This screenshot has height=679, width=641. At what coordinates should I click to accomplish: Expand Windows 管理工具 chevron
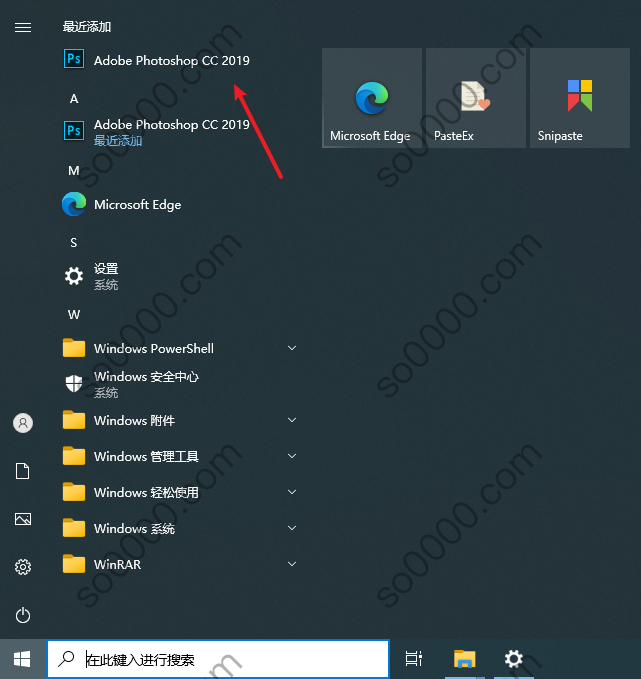(292, 456)
